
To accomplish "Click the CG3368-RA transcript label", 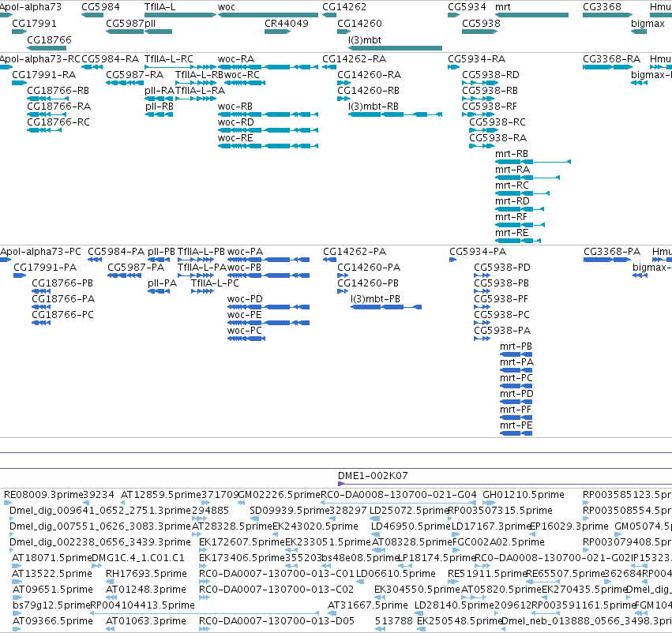I will coord(611,58).
